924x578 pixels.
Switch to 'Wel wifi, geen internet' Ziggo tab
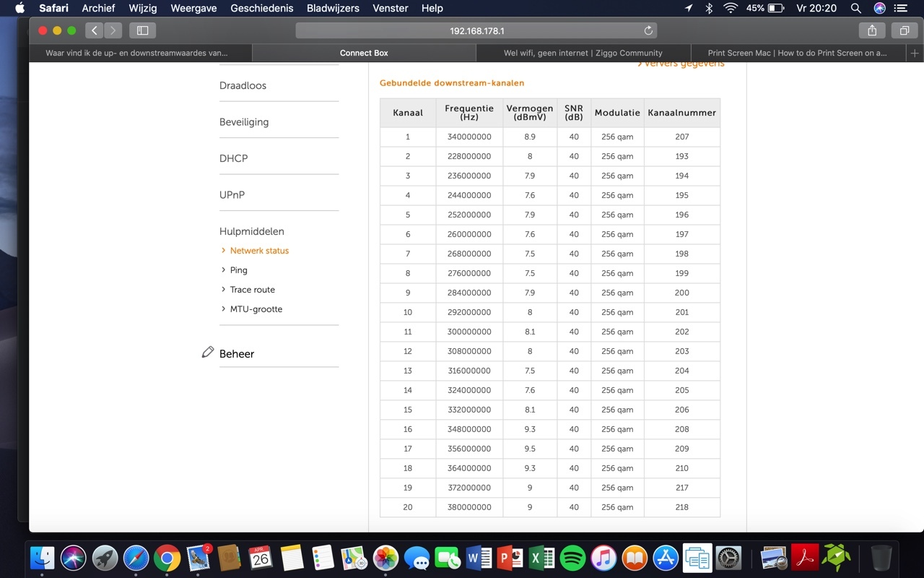click(583, 53)
